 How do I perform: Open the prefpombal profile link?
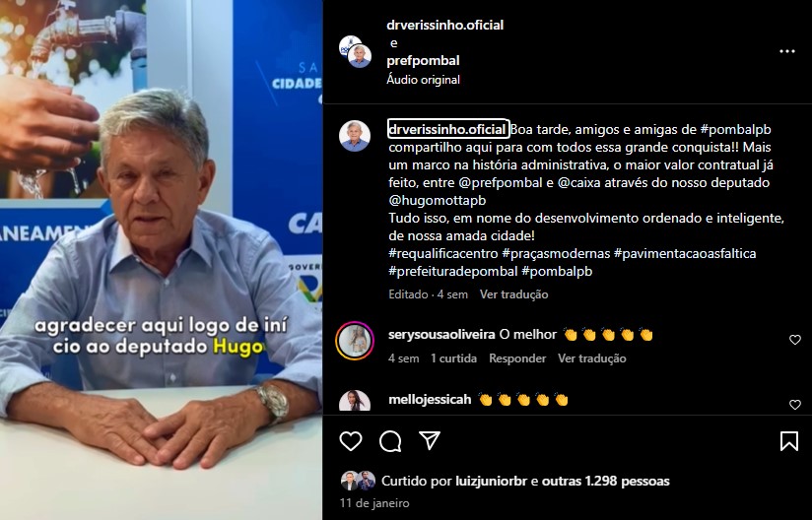(423, 60)
